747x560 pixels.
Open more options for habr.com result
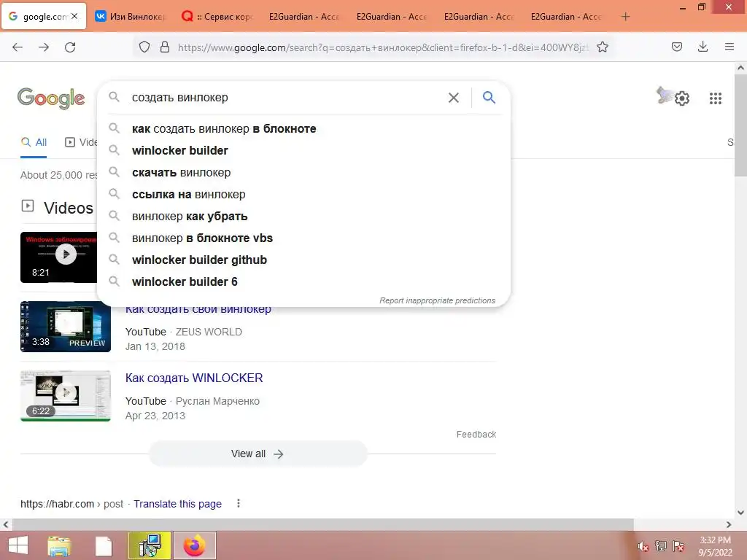[239, 503]
